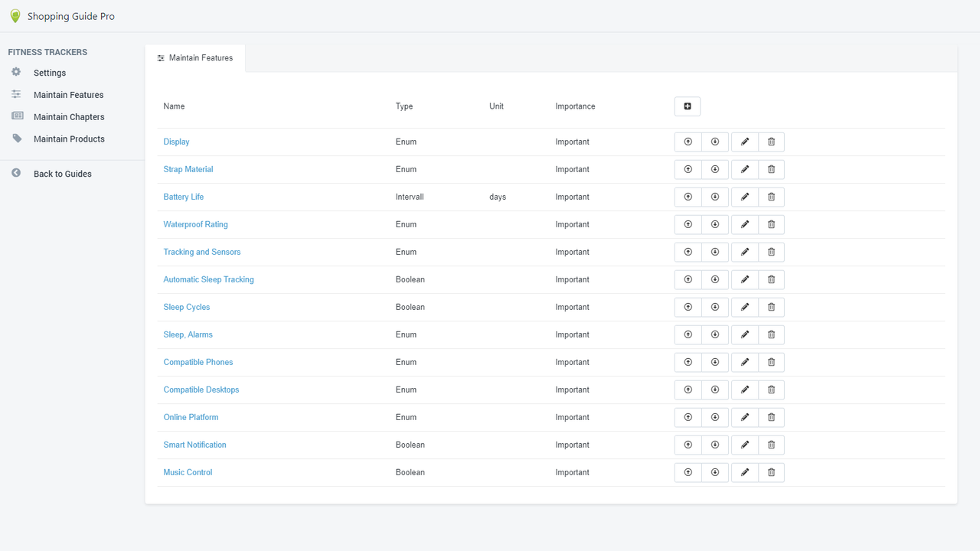Delete the Battery Life feature

[771, 197]
